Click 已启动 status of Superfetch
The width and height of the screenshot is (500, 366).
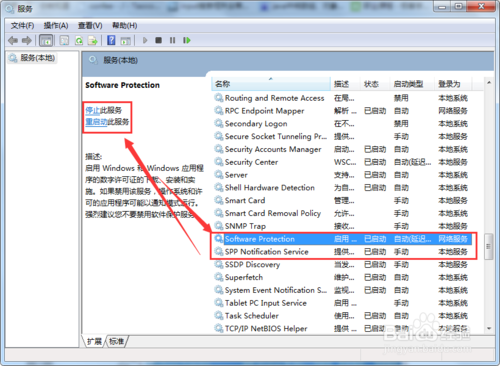coord(375,277)
